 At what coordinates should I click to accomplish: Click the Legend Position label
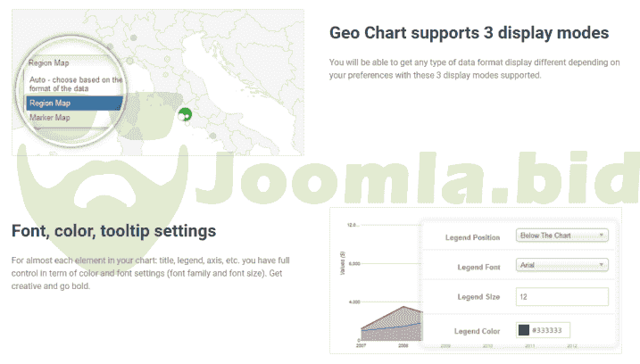pos(473,237)
